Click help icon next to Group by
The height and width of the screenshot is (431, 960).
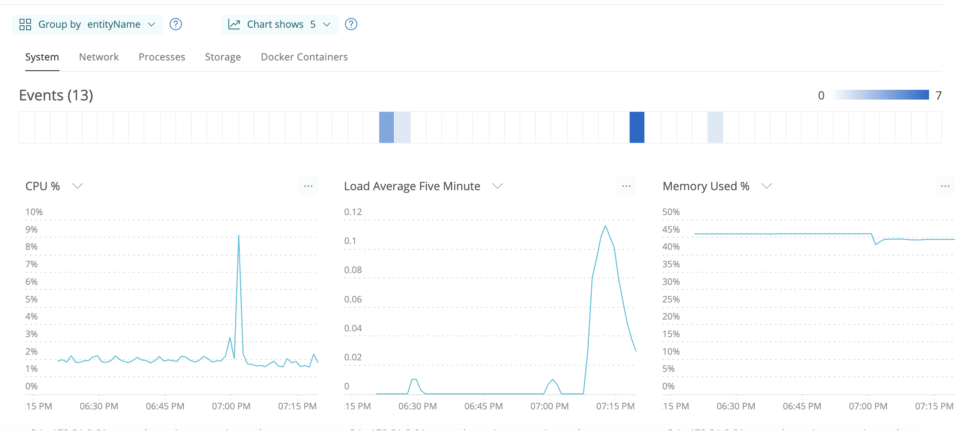pyautogui.click(x=176, y=24)
